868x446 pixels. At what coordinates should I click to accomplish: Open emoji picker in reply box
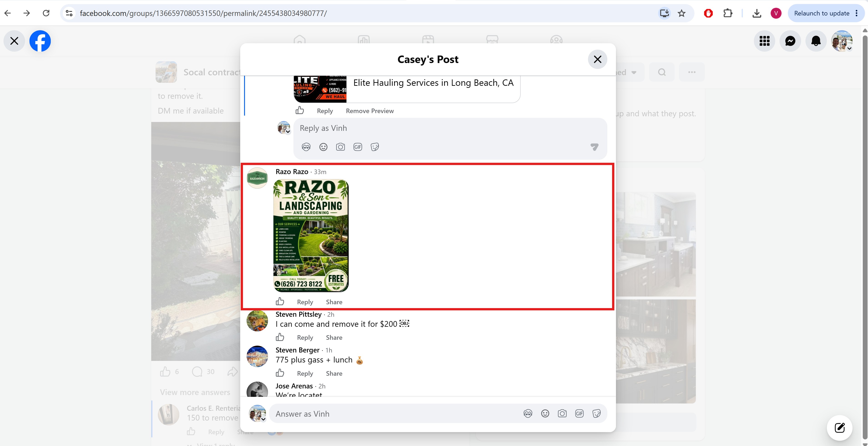pos(323,147)
